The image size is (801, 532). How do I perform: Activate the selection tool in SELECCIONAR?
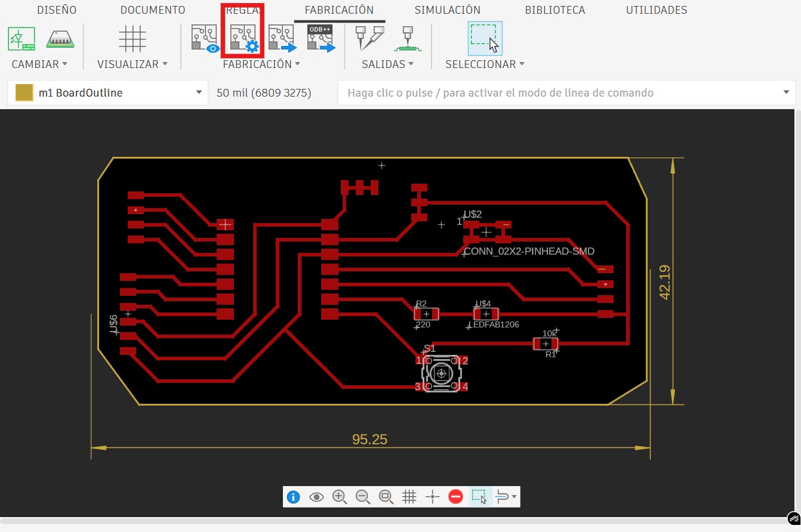pyautogui.click(x=485, y=39)
